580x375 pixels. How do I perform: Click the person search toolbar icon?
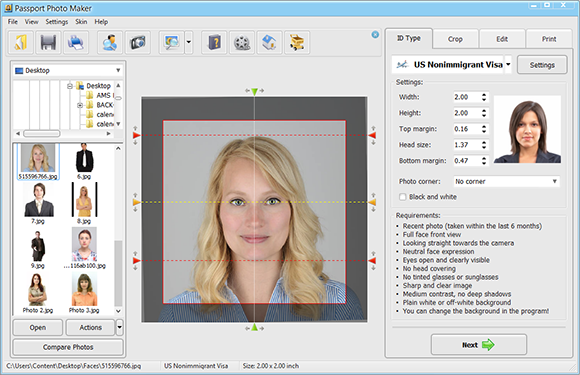110,43
